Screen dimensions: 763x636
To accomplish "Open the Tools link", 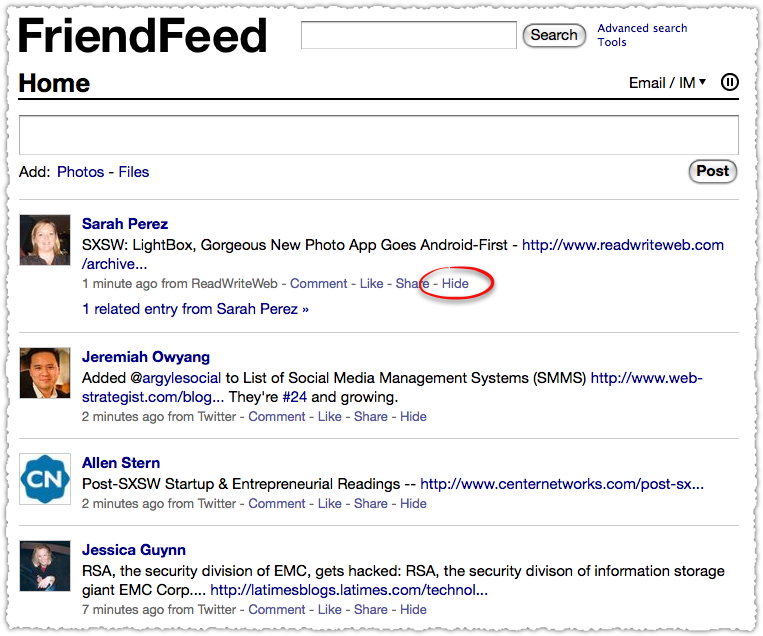I will [x=612, y=42].
